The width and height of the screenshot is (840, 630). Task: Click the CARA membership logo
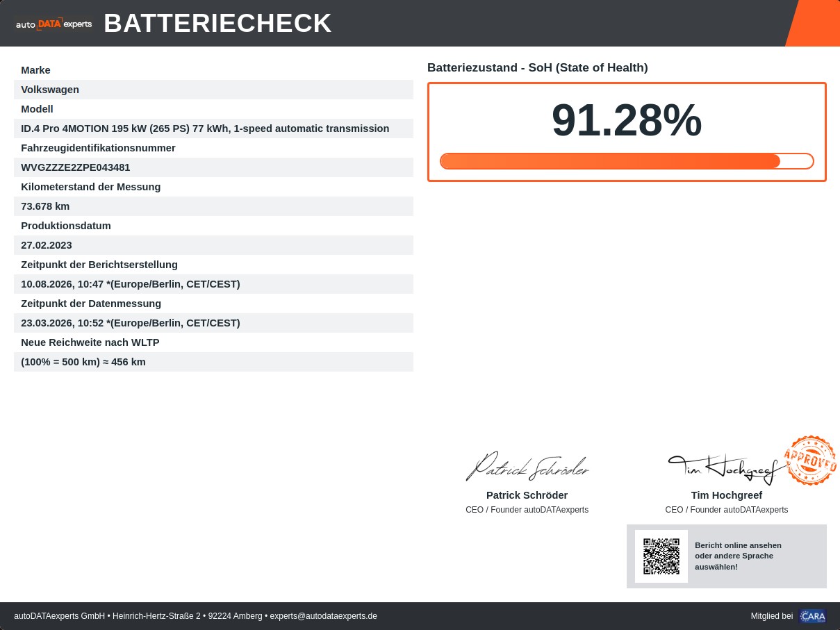812,616
